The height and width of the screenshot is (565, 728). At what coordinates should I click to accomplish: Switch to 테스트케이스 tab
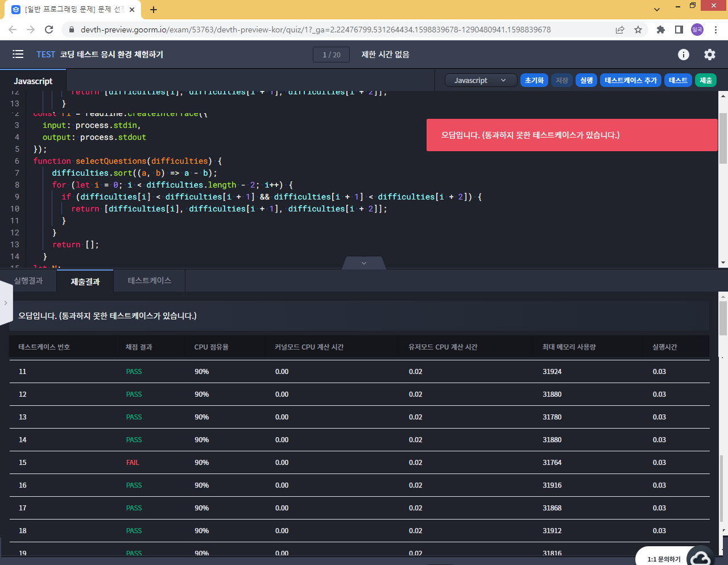tap(150, 281)
